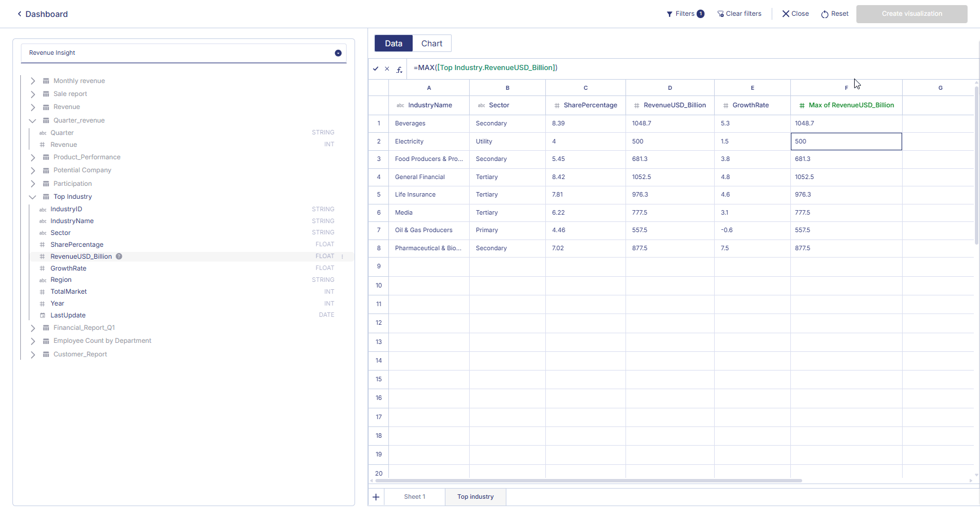Click the Create visualization button
980x514 pixels.
tap(911, 14)
